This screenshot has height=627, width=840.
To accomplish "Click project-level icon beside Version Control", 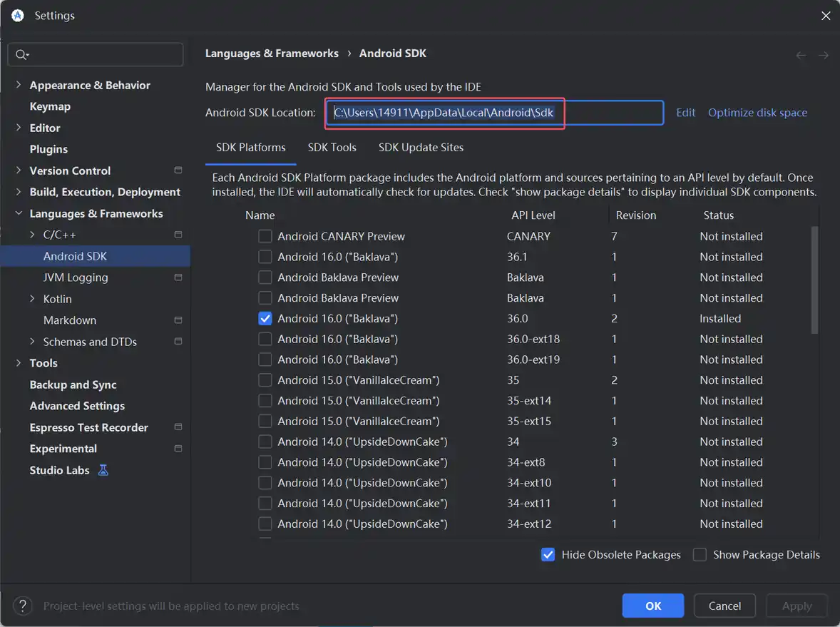I will [x=178, y=170].
